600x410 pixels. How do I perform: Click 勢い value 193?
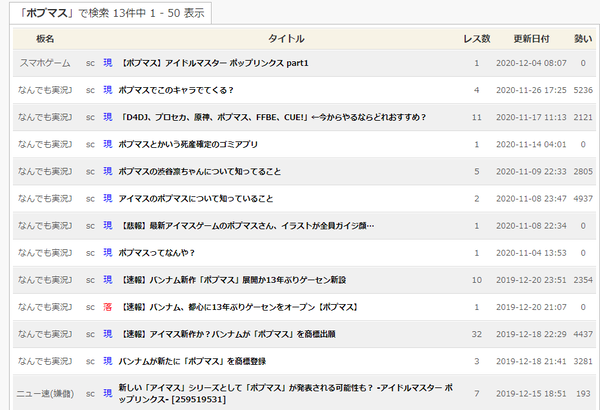583,394
